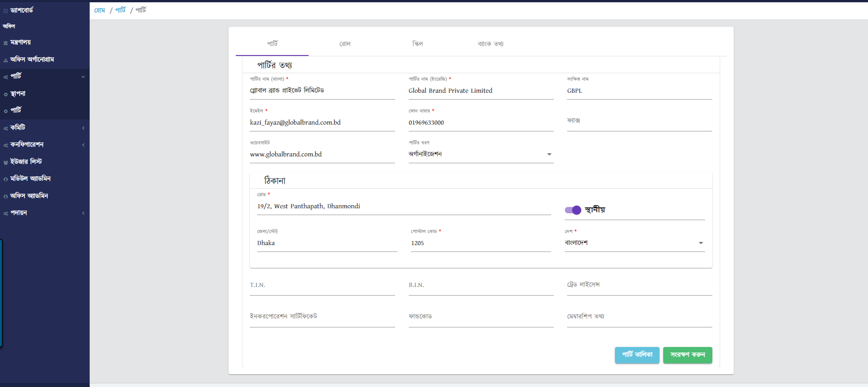
Task: Click the ফান্ডকোড field
Action: coord(481,317)
